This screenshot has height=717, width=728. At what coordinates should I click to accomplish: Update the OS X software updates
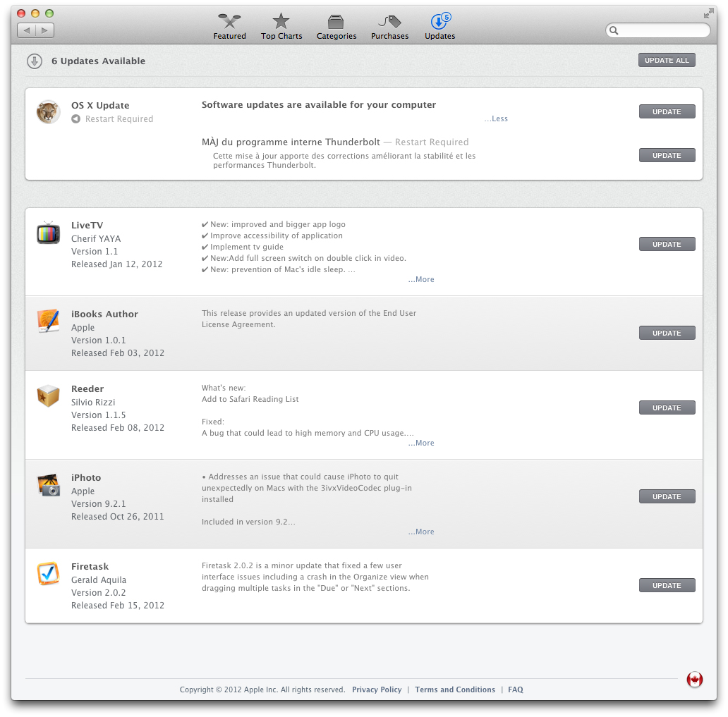click(x=667, y=112)
